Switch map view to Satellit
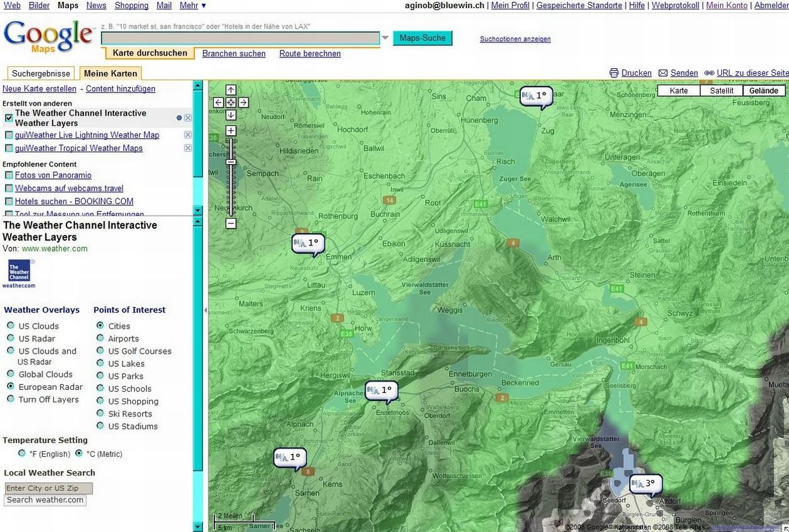 tap(721, 91)
